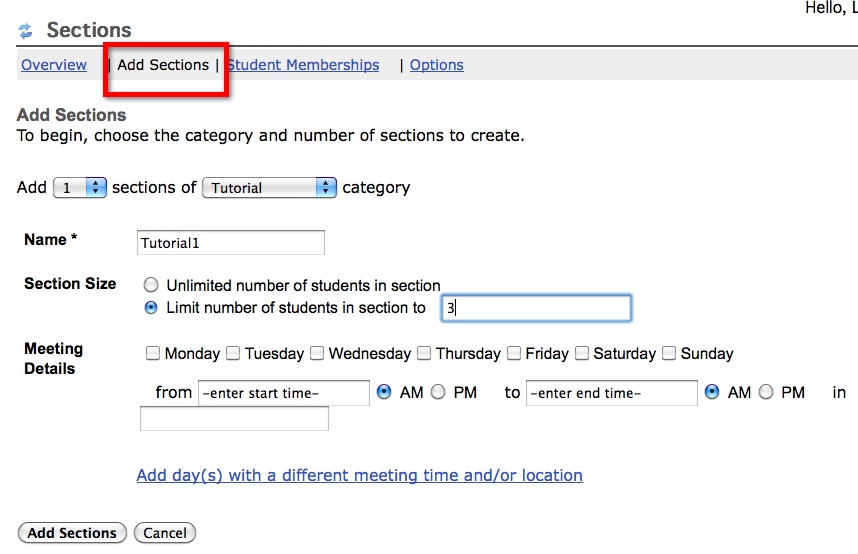Select AM for the end time
This screenshot has width=858, height=554.
[x=712, y=392]
